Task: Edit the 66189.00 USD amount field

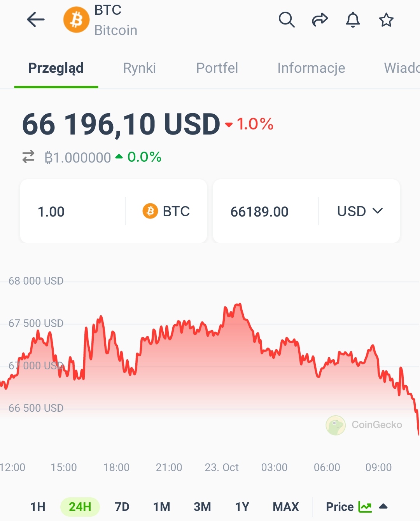Action: tap(259, 212)
